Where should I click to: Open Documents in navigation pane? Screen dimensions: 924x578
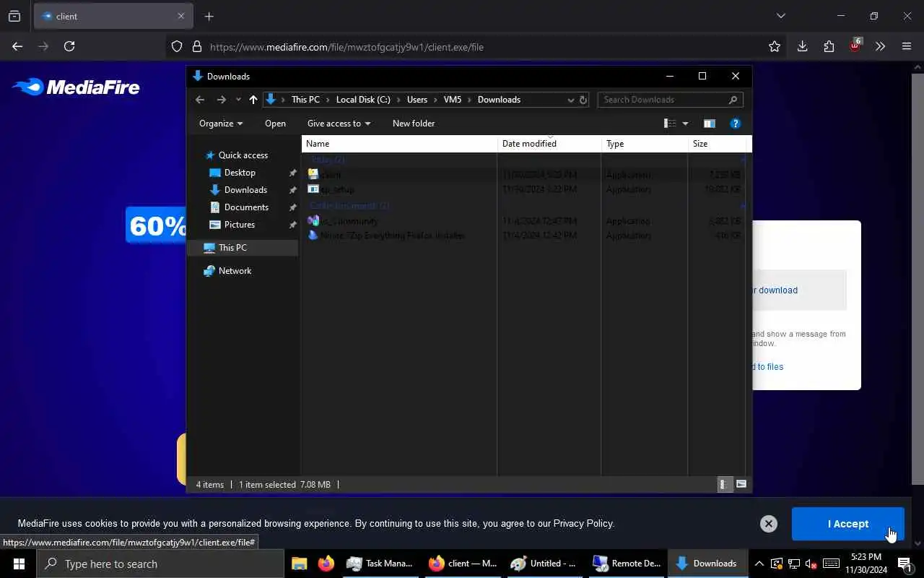(246, 207)
